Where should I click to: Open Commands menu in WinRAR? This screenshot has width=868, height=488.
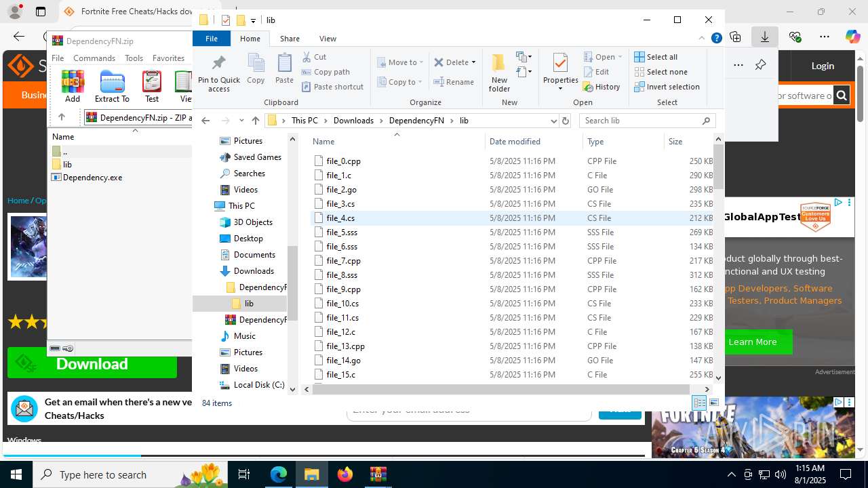coord(94,58)
